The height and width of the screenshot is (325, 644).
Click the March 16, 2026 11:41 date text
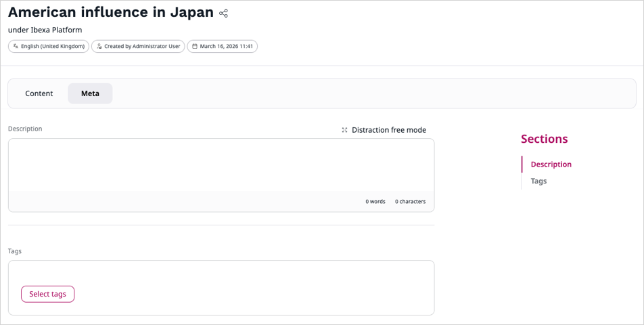(226, 47)
